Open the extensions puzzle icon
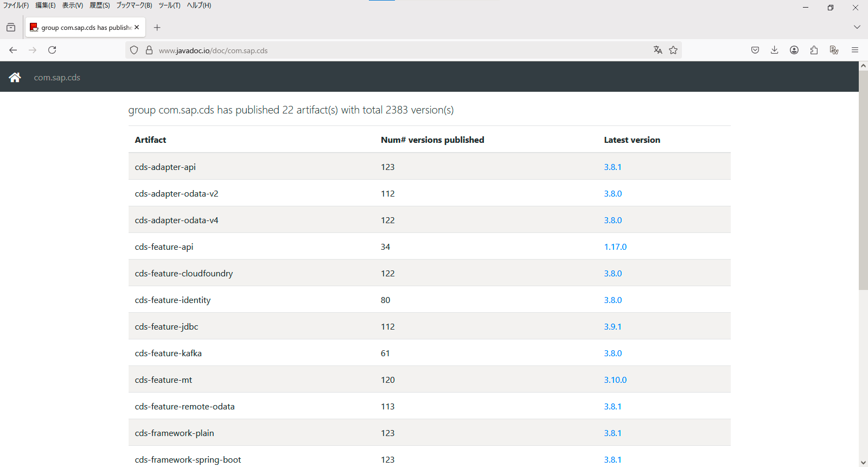This screenshot has height=467, width=868. 814,50
